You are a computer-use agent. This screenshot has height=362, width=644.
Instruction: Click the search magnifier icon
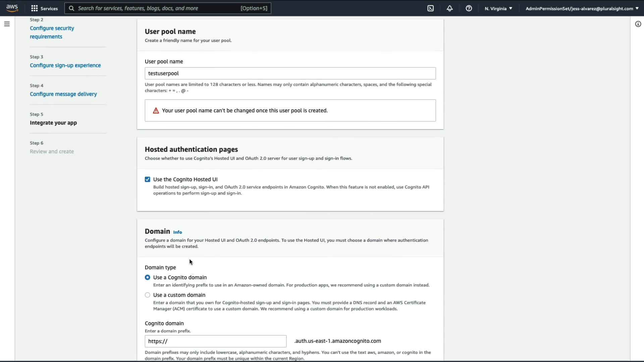71,8
